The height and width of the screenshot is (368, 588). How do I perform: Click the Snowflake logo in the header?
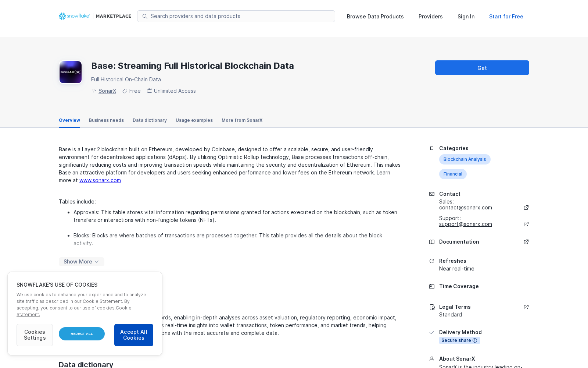(x=74, y=16)
